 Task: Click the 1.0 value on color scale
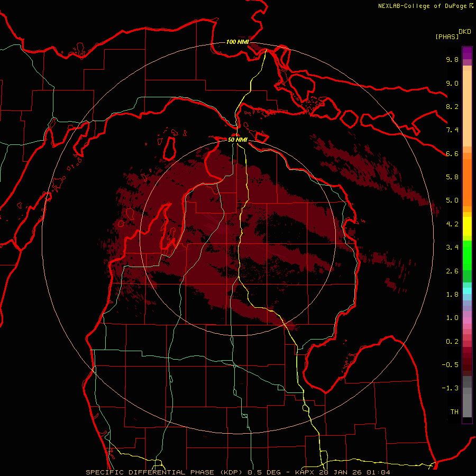click(x=452, y=318)
